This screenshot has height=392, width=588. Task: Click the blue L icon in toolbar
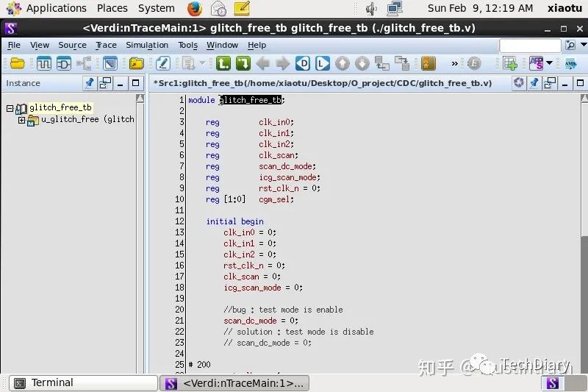(x=322, y=64)
